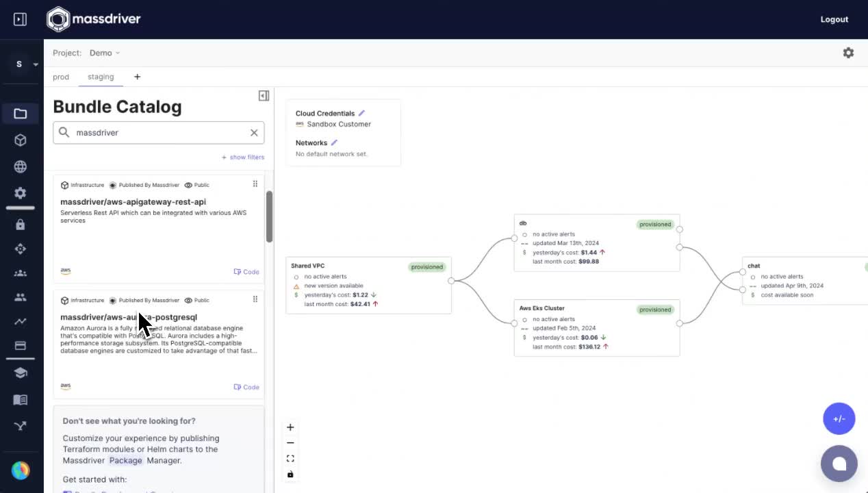Click the db node input connector
Screen dimensions: 868x493
[514, 238]
